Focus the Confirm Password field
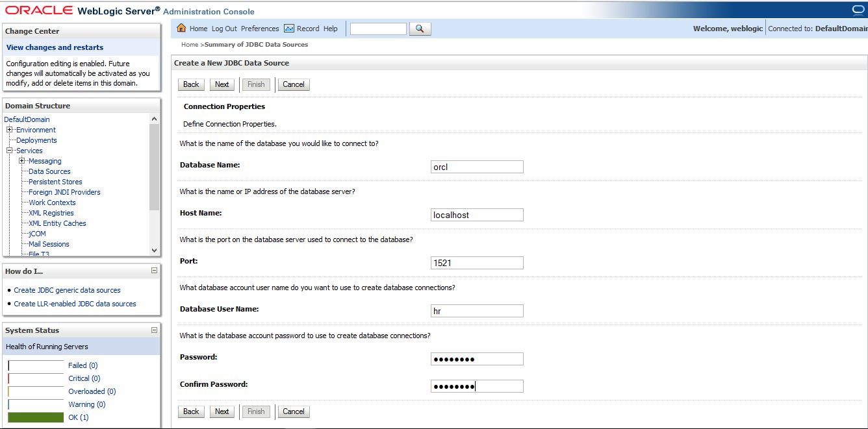868x429 pixels. tap(477, 386)
